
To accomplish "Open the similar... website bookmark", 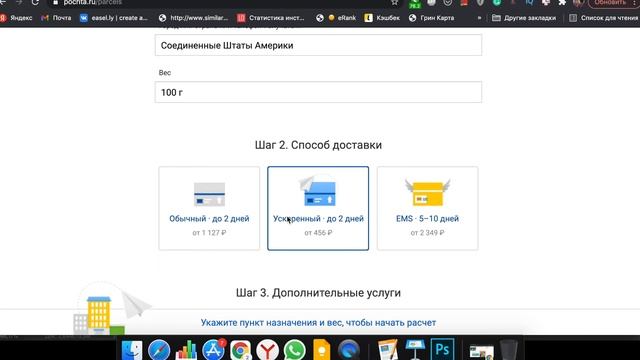I will [x=193, y=18].
